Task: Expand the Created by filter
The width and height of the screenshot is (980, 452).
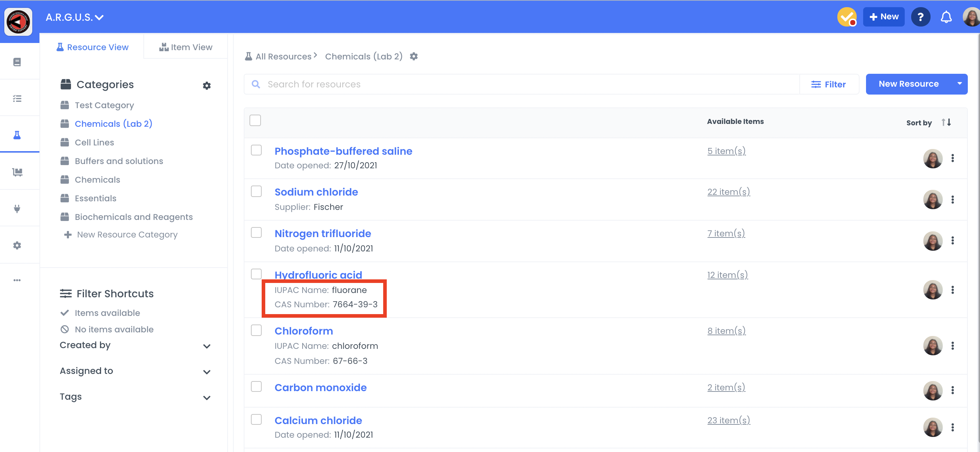Action: click(x=206, y=346)
